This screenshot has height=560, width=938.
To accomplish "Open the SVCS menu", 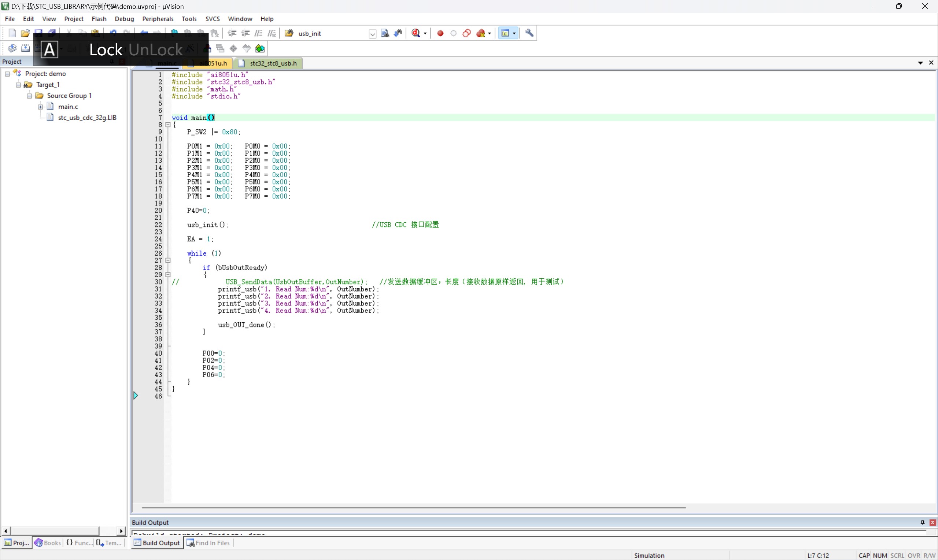I will (x=213, y=19).
